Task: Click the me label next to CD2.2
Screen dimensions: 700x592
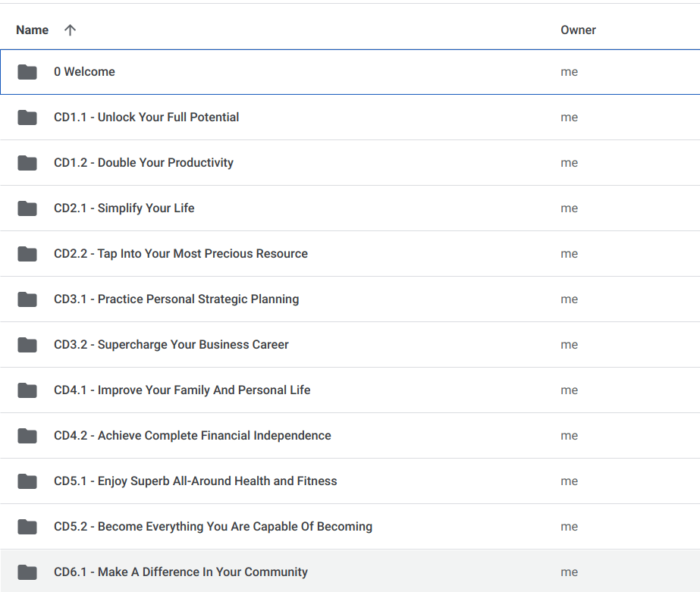Action: tap(569, 253)
